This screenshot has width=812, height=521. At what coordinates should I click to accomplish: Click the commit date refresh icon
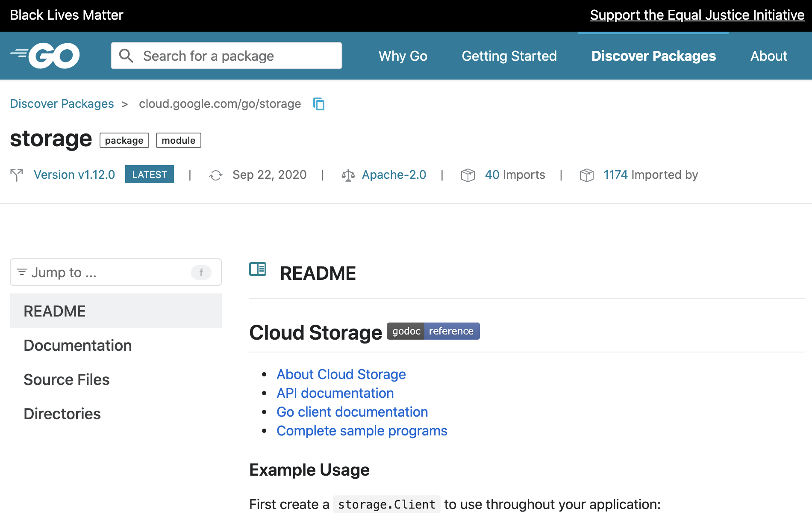tap(216, 175)
